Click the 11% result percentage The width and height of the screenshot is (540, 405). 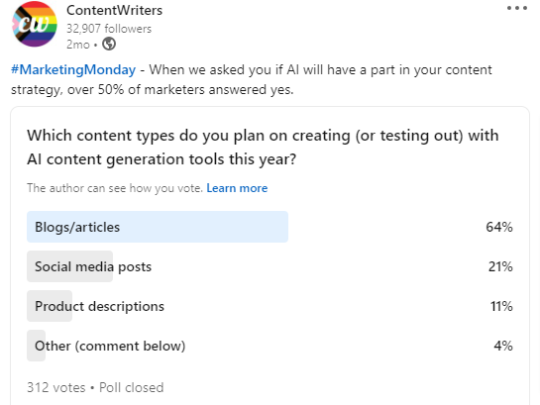coord(501,306)
